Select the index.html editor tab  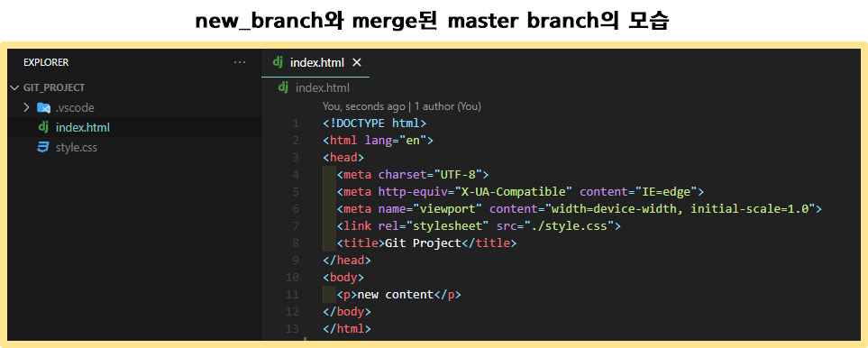point(315,62)
